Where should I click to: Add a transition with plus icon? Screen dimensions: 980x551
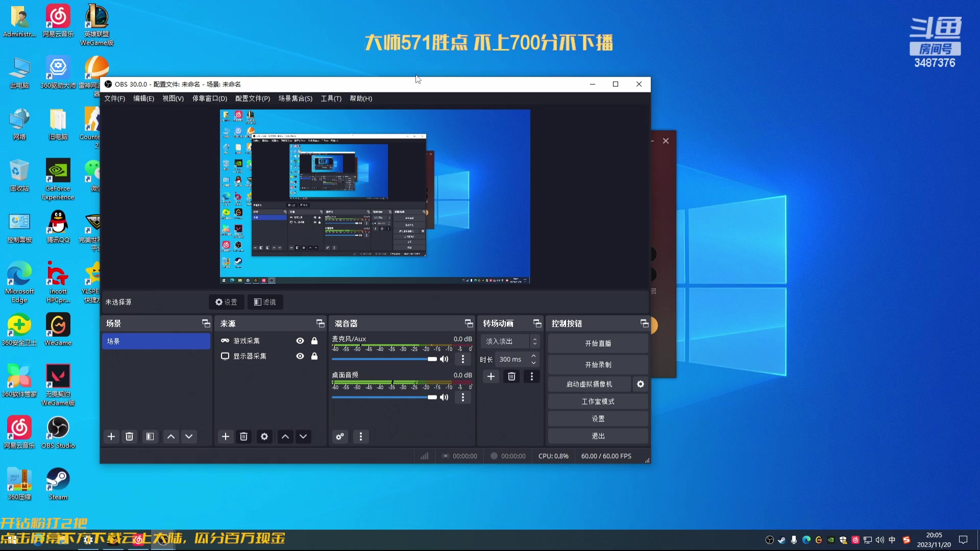click(x=491, y=377)
